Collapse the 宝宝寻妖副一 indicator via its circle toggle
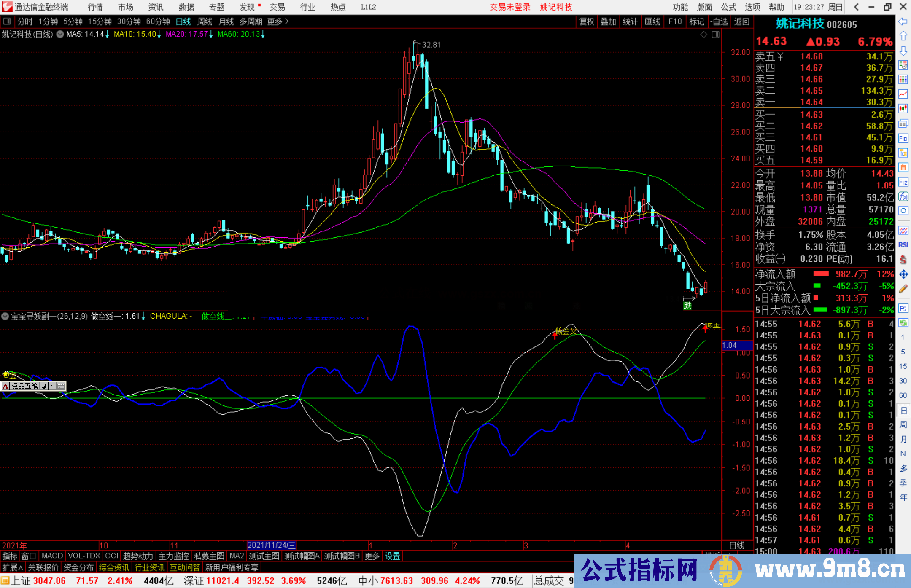The width and height of the screenshot is (911, 588). click(5, 316)
